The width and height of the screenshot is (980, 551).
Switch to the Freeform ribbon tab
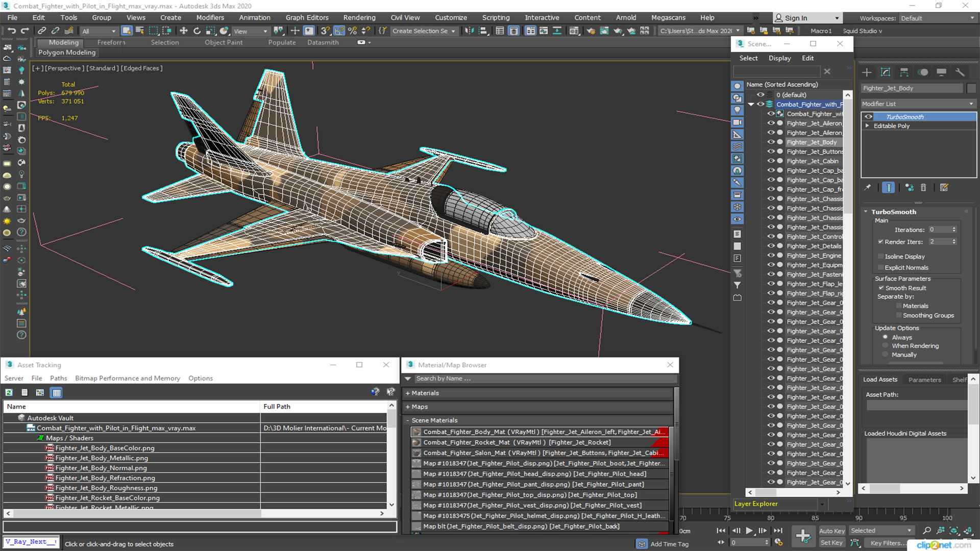111,43
